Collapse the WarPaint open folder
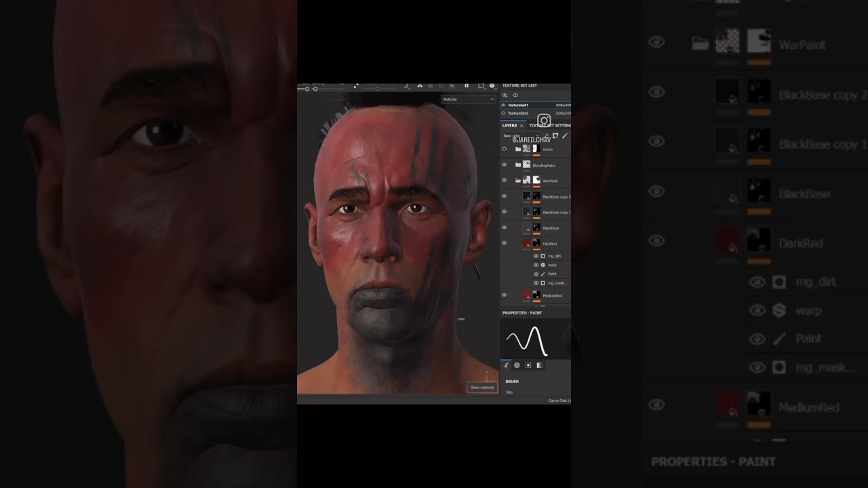Image resolution: width=868 pixels, height=488 pixels. tap(518, 180)
